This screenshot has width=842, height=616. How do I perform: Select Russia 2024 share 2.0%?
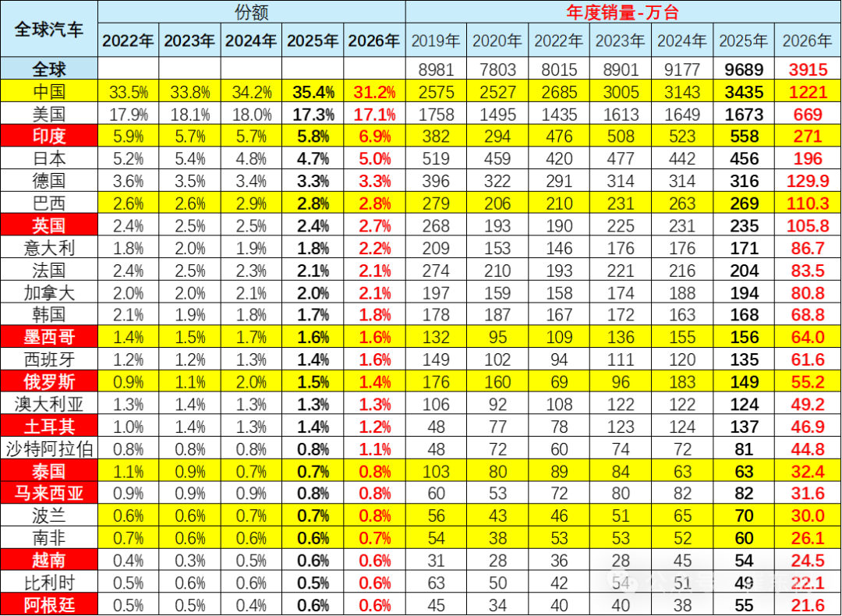pyautogui.click(x=251, y=382)
